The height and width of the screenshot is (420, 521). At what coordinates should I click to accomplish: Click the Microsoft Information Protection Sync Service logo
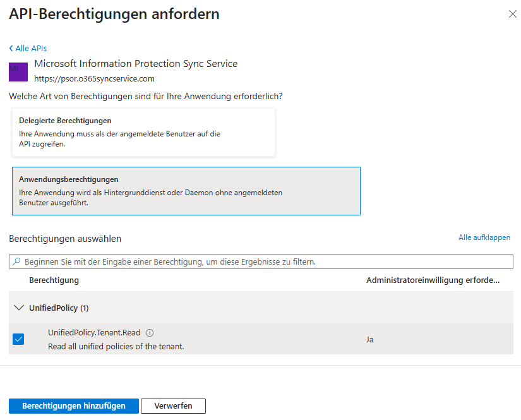point(18,71)
